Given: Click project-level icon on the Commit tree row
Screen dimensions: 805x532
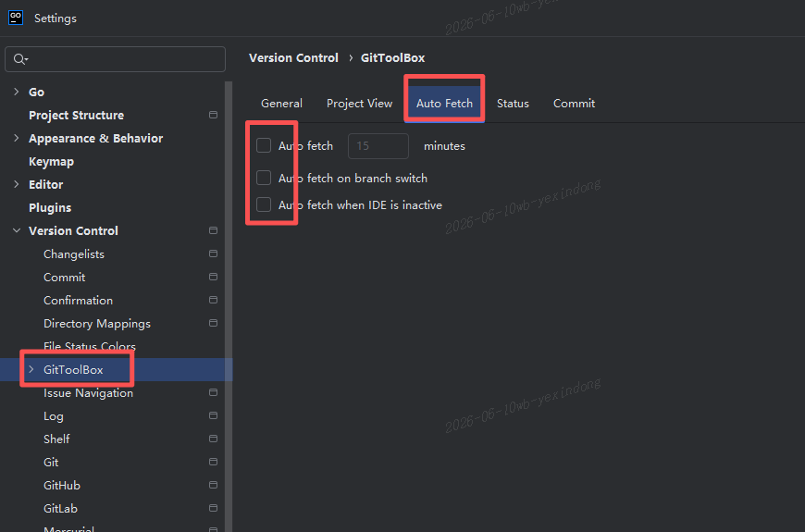Looking at the screenshot, I should point(213,277).
